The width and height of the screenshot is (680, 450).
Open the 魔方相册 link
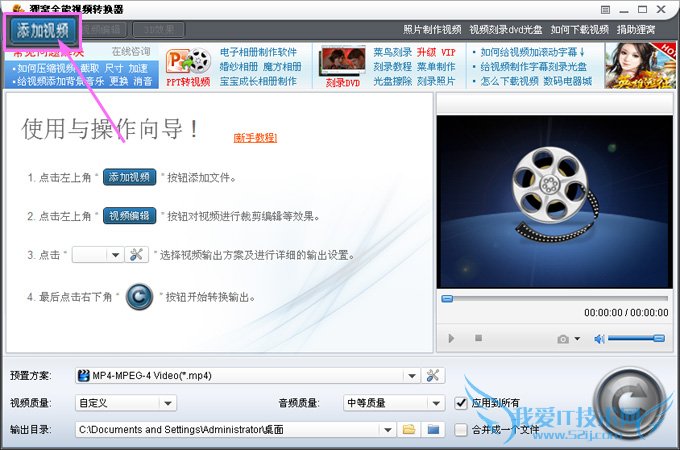(282, 67)
